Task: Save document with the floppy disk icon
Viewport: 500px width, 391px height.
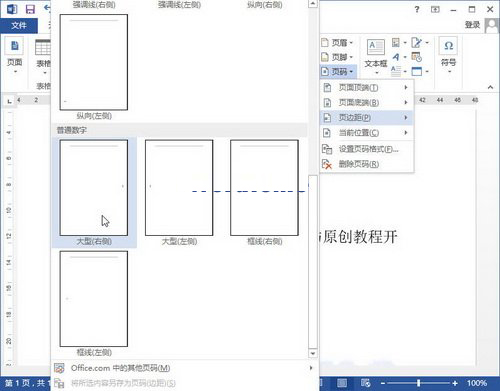Action: pos(30,9)
